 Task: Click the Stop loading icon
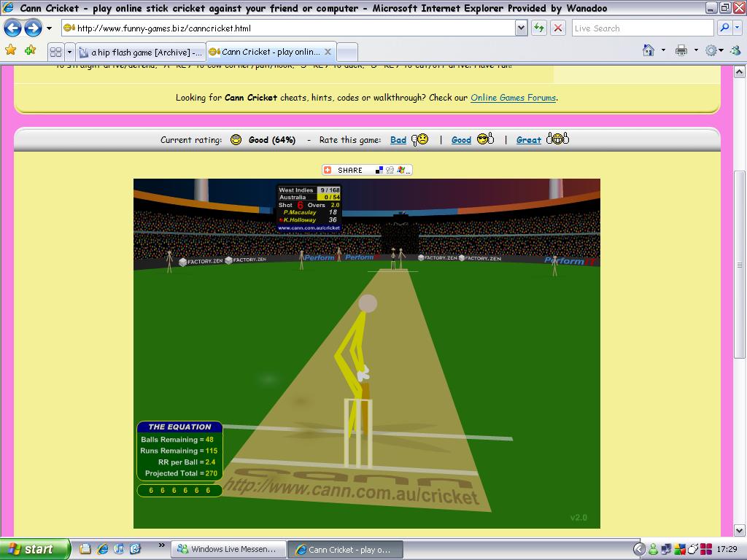[557, 28]
